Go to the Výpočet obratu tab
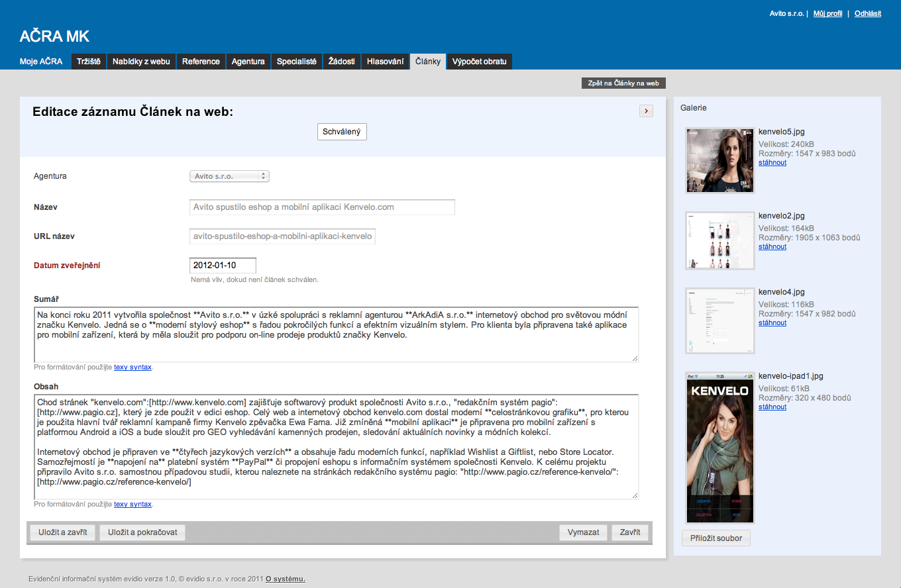The height and width of the screenshot is (588, 901). [479, 62]
